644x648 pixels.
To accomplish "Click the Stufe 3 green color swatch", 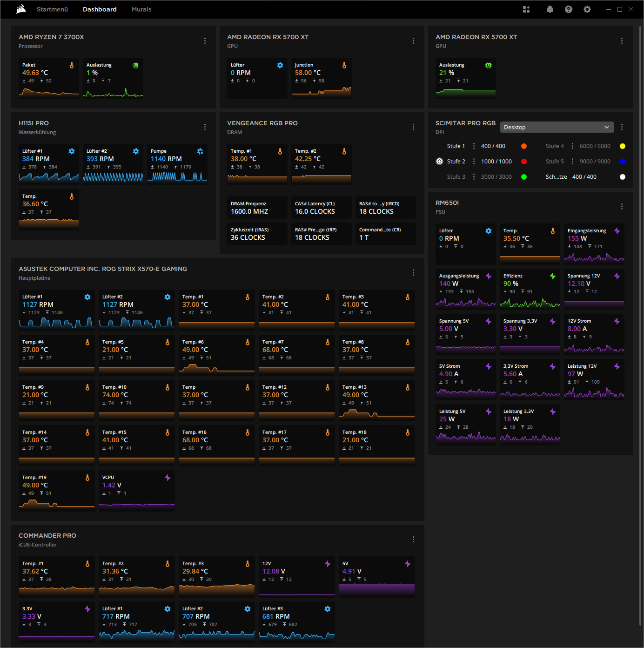I will (x=524, y=177).
